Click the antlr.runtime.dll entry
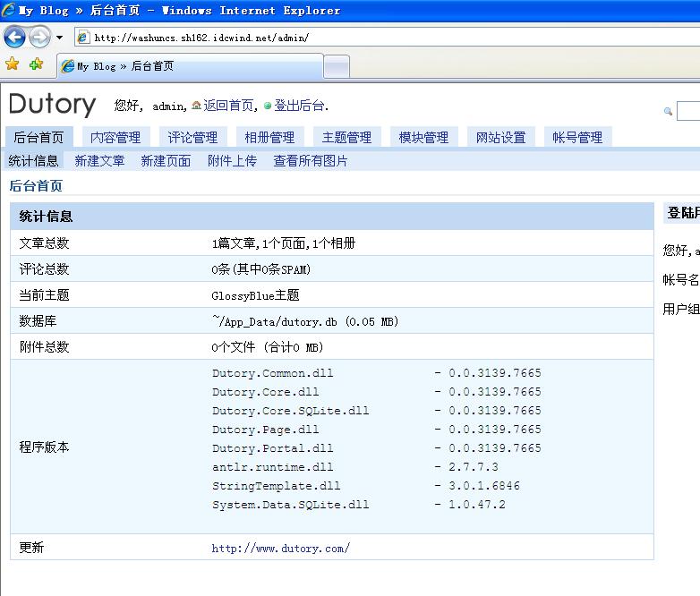This screenshot has height=596, width=700. coord(273,467)
